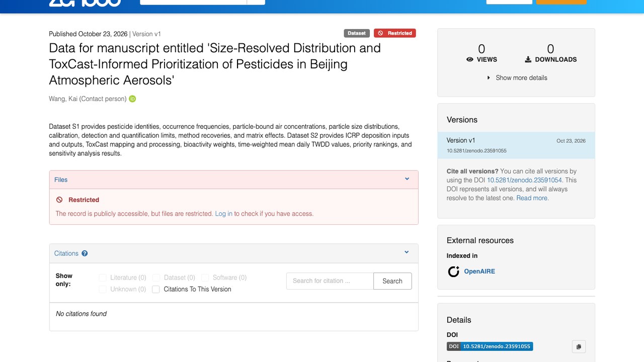
Task: Select Version v1 in Versions list
Action: click(x=516, y=145)
